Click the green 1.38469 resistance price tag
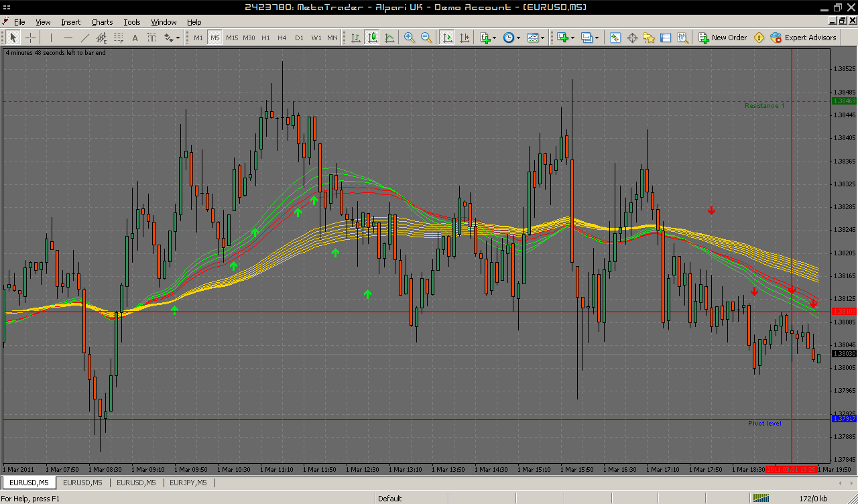The height and width of the screenshot is (504, 858). click(x=844, y=101)
